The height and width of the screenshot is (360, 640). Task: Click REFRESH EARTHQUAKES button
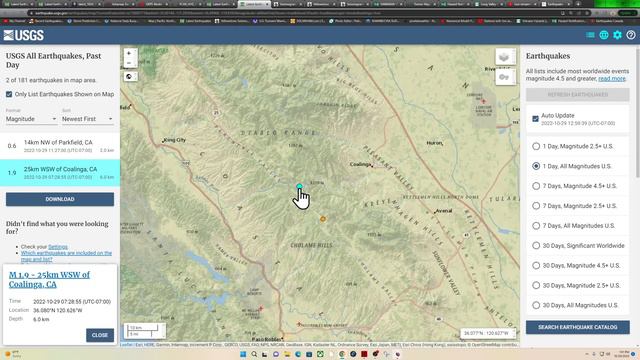pyautogui.click(x=578, y=95)
